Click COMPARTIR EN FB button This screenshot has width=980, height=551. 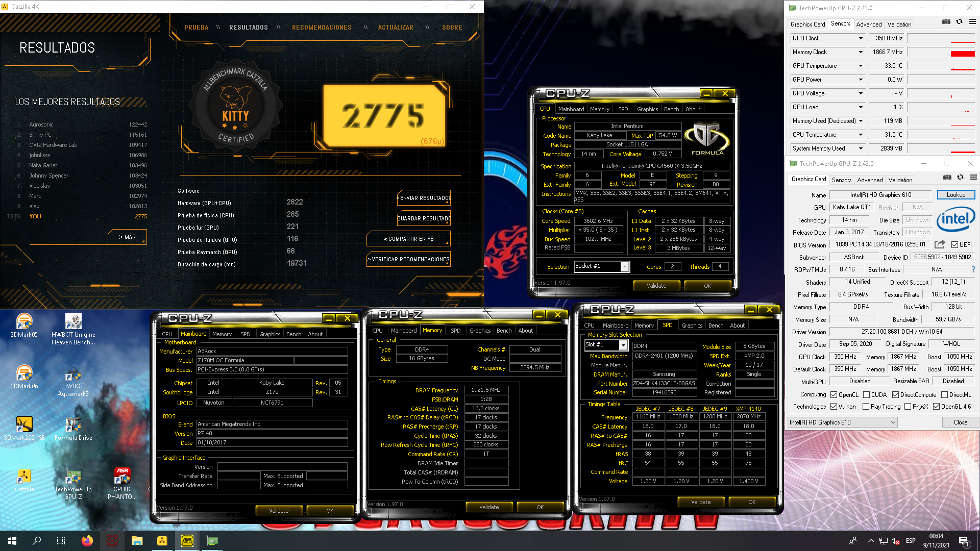point(408,239)
